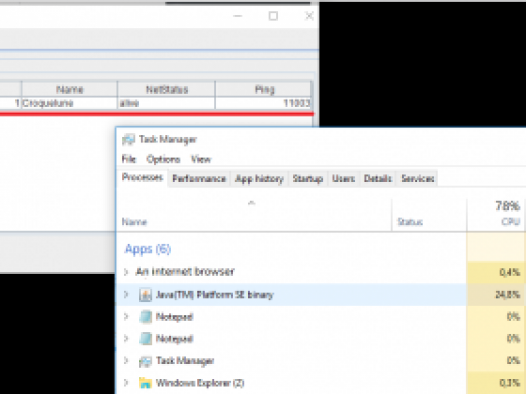526x394 pixels.
Task: Go to the Startup tab
Action: coord(308,178)
